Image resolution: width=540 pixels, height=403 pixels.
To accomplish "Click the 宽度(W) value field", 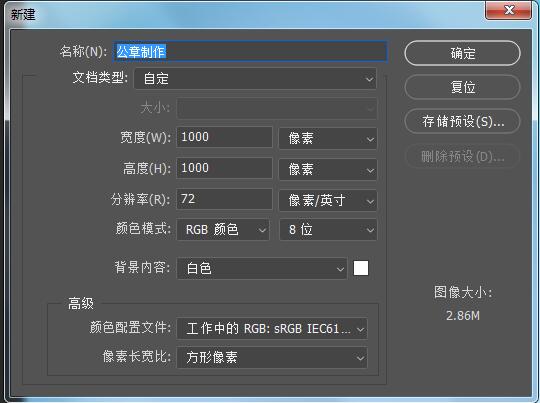I will tap(224, 137).
